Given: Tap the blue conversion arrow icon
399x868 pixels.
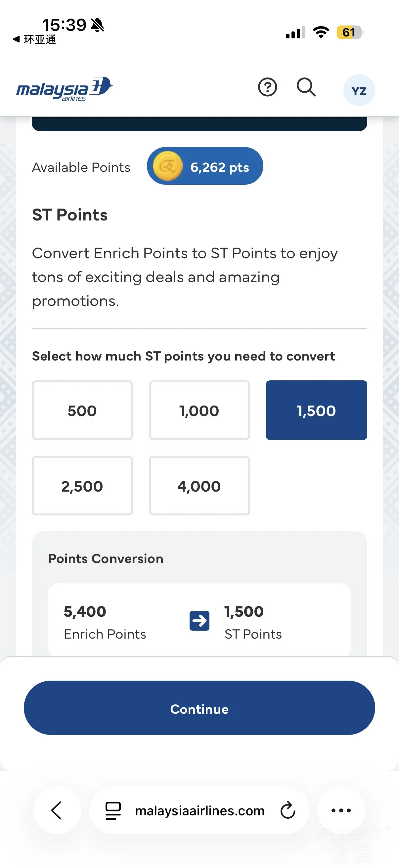Looking at the screenshot, I should pos(199,620).
